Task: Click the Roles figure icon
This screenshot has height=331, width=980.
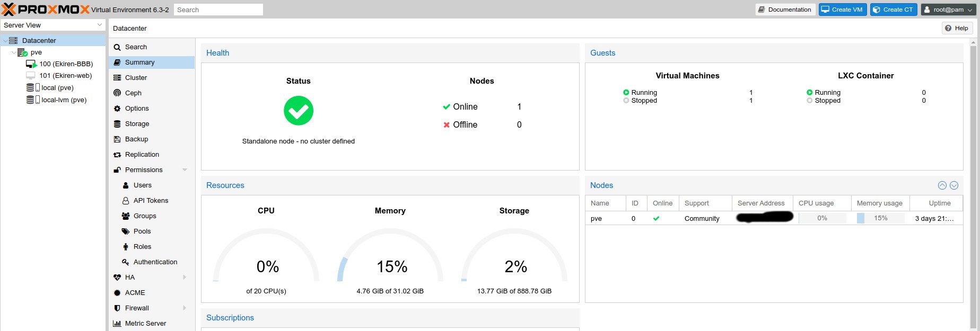Action: [x=126, y=247]
